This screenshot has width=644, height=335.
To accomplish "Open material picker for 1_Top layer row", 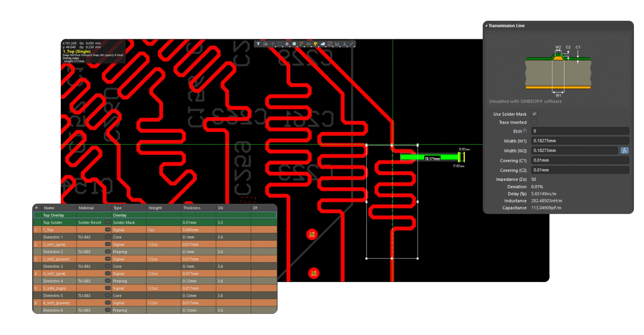I will pyautogui.click(x=108, y=229).
